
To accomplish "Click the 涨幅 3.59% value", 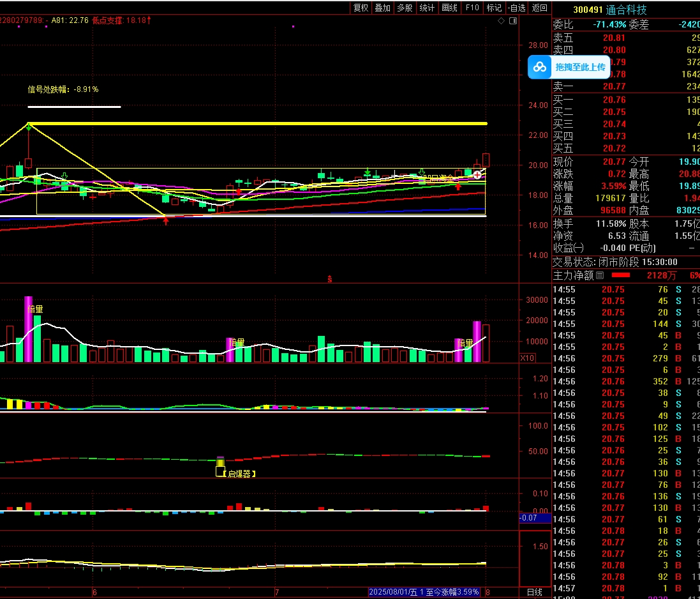I will [616, 186].
